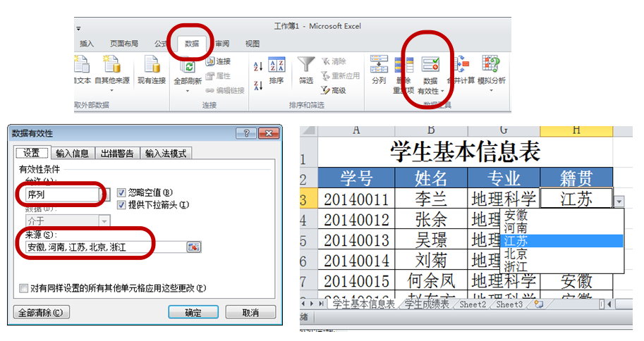644x341 pixels.
Task: Open the 模拟分析 what-if icon
Action: 491,64
